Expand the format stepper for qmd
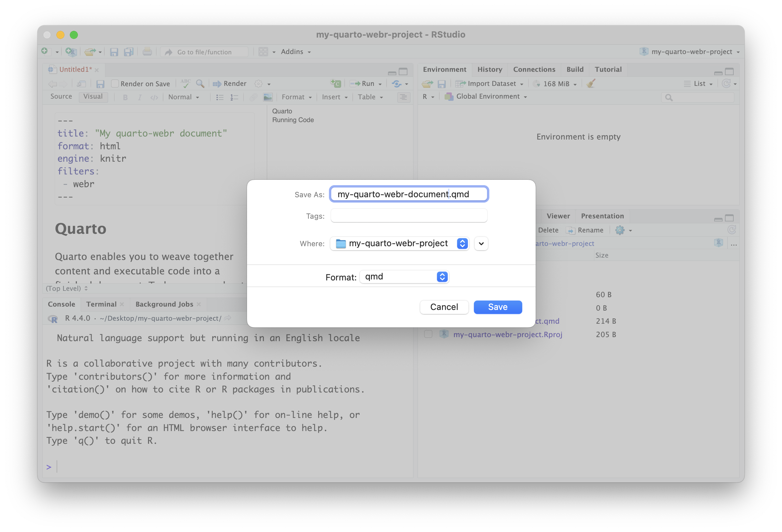The image size is (782, 532). [442, 276]
